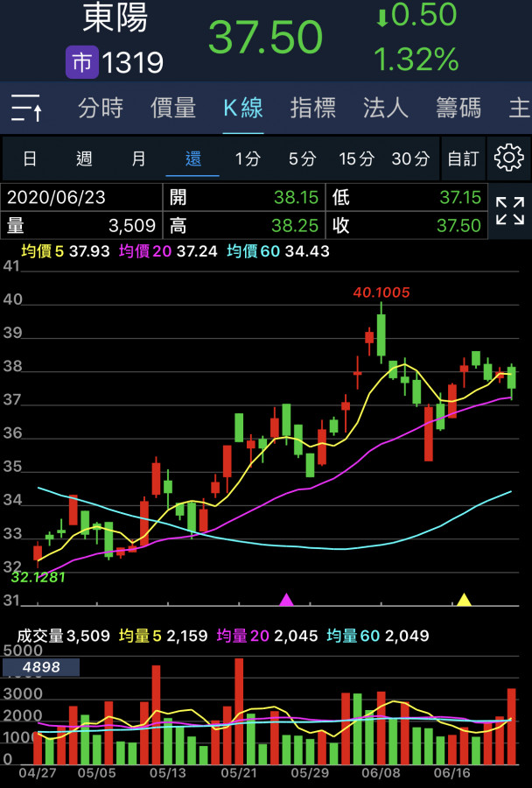
Task: Switch chart to 5分 interval
Action: click(302, 158)
